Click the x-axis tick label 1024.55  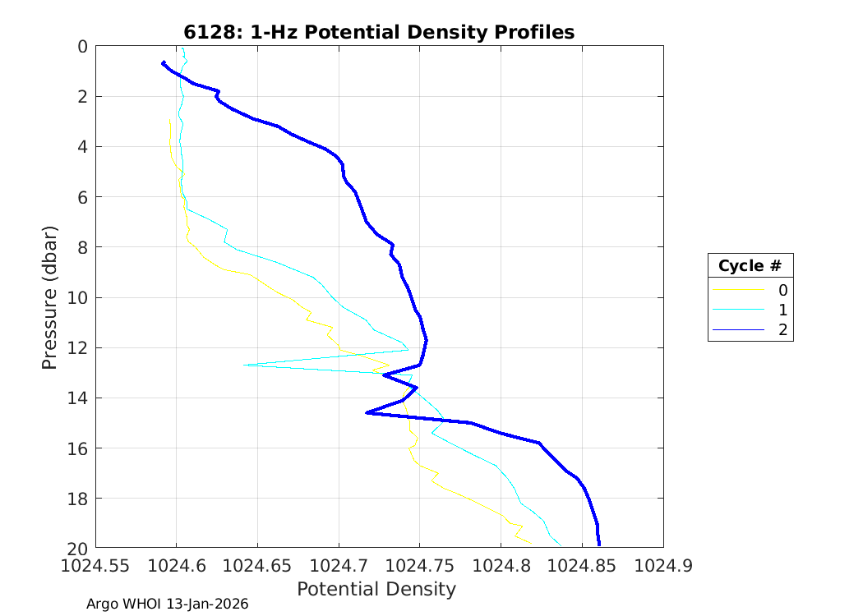point(95,565)
